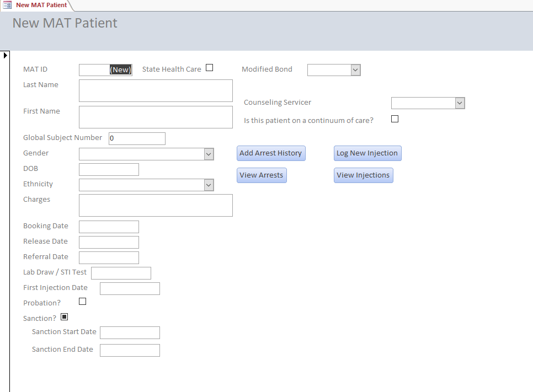
Task: Expand the Ethnicity dropdown list
Action: point(209,185)
